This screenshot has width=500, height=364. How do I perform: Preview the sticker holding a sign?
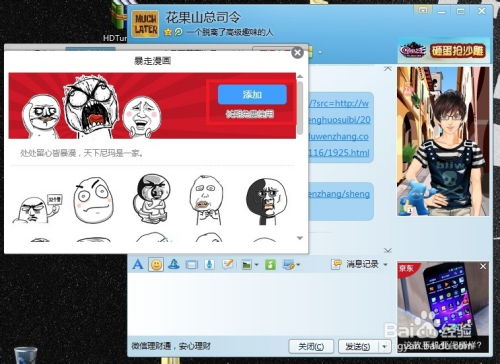37,208
